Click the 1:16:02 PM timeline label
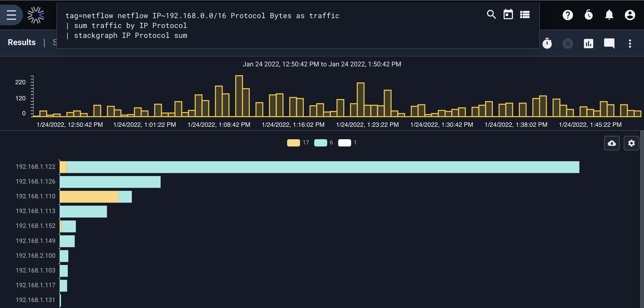This screenshot has height=308, width=644. tap(293, 125)
